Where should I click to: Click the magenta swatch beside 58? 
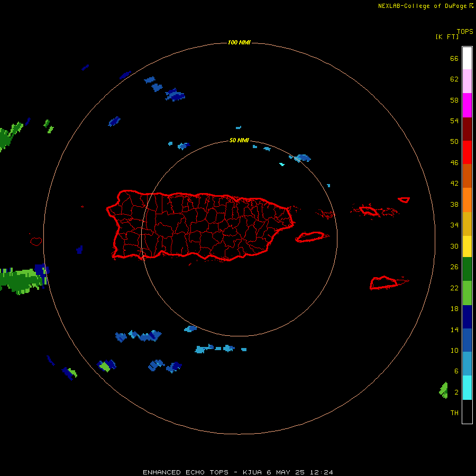point(467,105)
